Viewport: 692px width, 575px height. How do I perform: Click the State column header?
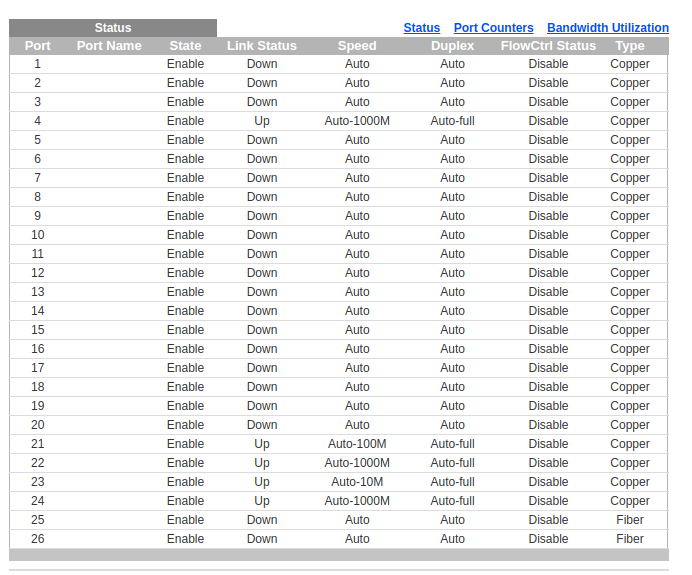(185, 46)
